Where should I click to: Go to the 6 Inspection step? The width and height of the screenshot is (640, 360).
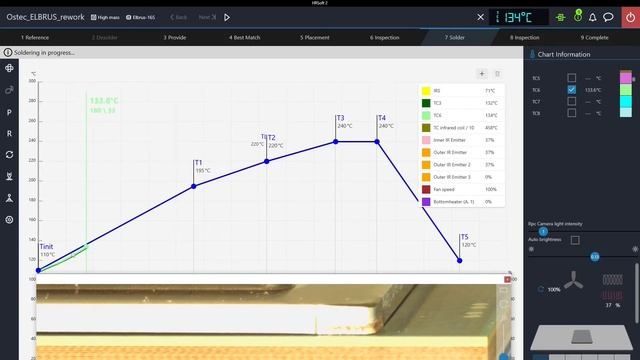point(384,37)
